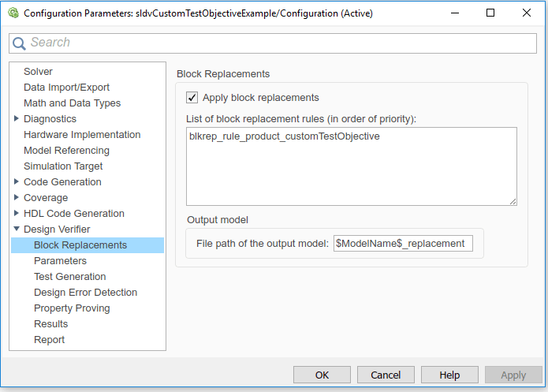The width and height of the screenshot is (548, 392).
Task: Open the Test Generation pane
Action: [69, 277]
